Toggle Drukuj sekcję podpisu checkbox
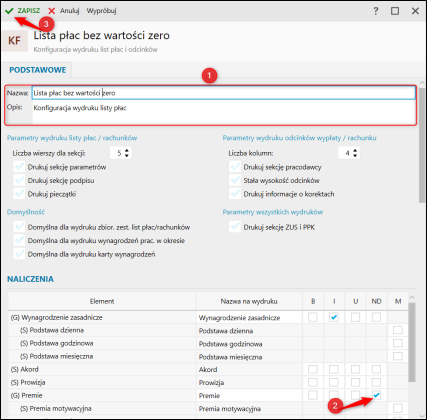Image resolution: width=427 pixels, height=420 pixels. pos(19,180)
